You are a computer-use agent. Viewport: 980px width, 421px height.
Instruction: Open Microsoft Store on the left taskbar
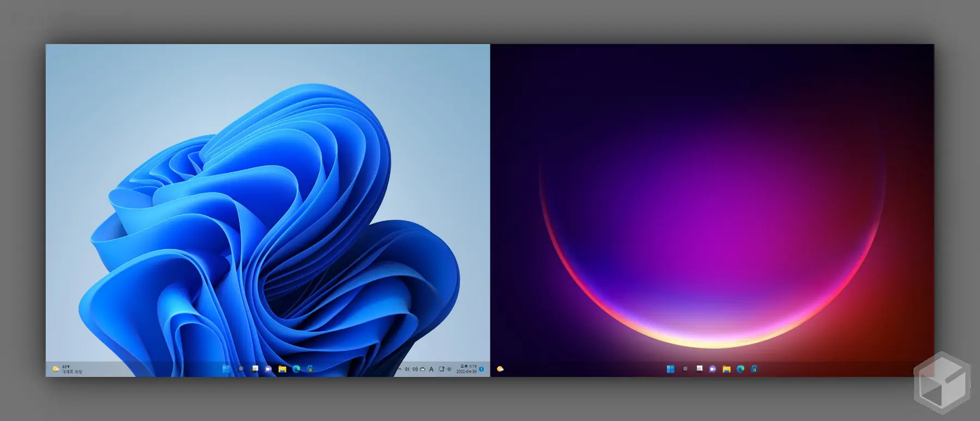pos(310,369)
